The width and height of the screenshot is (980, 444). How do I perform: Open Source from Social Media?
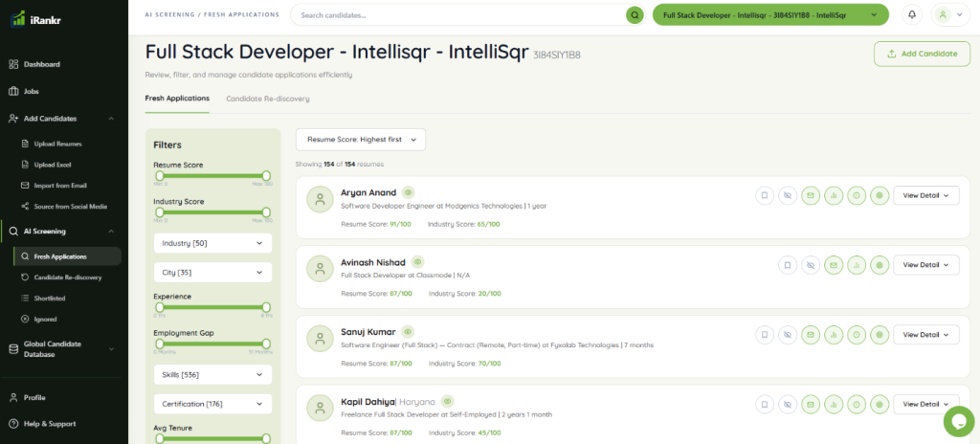[x=70, y=207]
